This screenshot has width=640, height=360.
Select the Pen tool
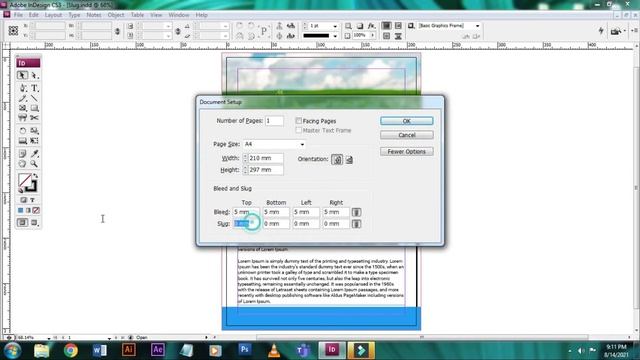coord(22,88)
